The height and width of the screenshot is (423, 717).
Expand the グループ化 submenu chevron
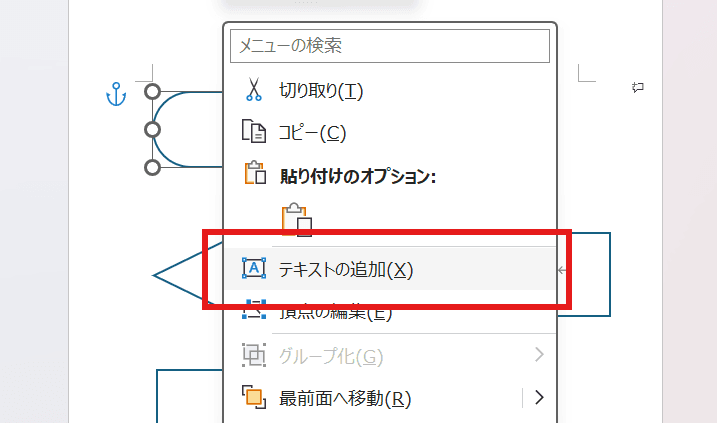tap(539, 355)
